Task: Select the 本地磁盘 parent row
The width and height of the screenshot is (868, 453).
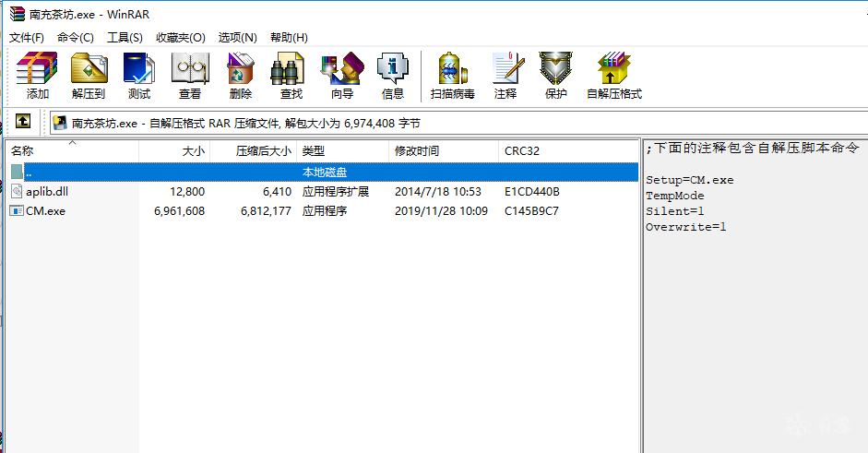Action: point(322,172)
